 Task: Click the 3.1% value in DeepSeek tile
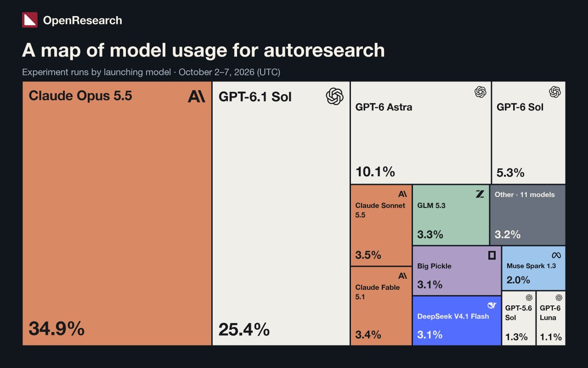coord(430,335)
